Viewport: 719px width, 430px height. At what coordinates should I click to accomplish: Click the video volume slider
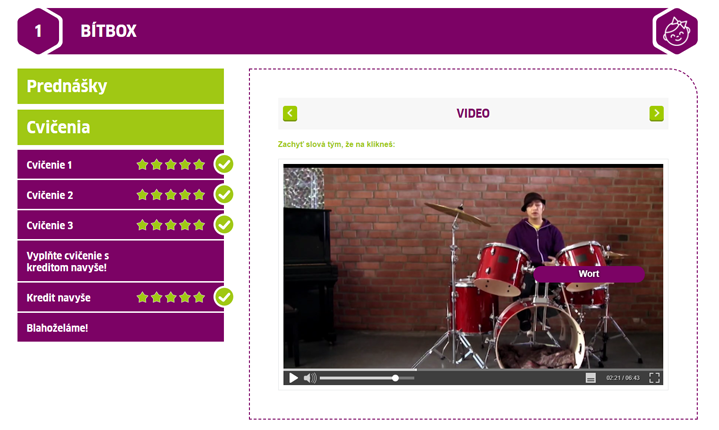[367, 378]
